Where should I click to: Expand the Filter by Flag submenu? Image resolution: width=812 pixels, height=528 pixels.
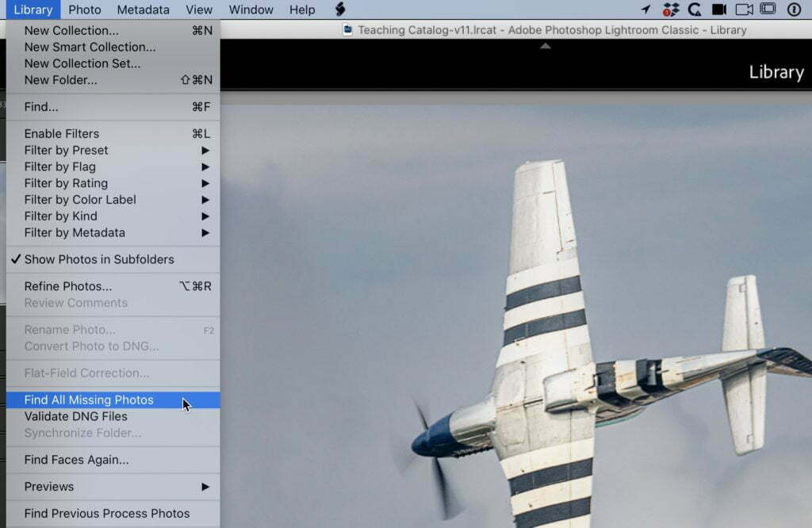point(113,167)
